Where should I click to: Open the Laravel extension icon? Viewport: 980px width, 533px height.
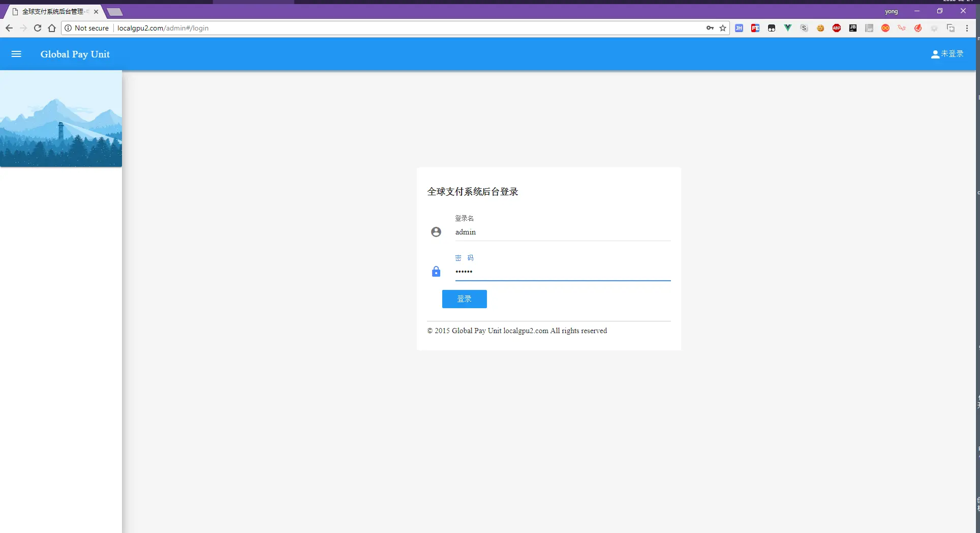(x=901, y=28)
